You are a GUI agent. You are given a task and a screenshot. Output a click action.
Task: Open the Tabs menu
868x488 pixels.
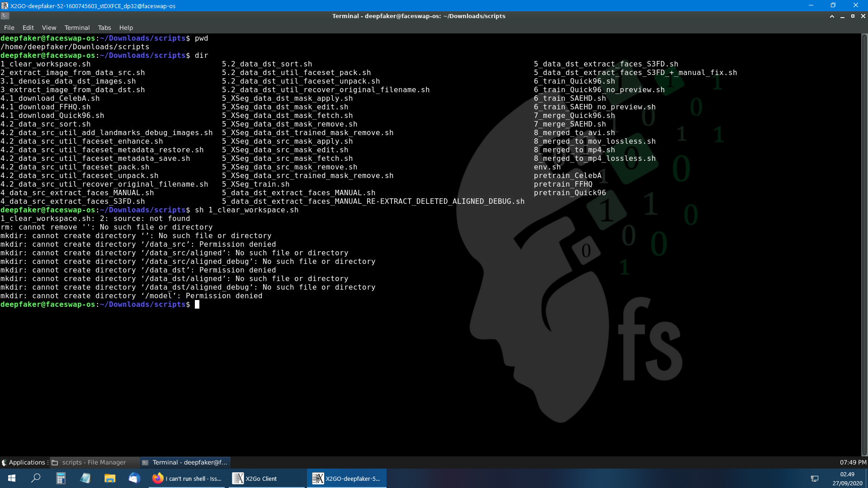pyautogui.click(x=104, y=28)
